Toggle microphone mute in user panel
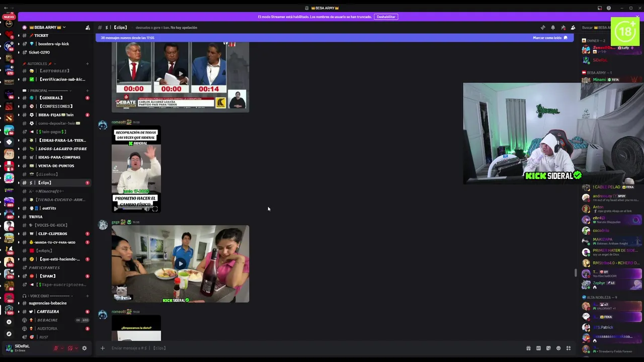 (56, 348)
